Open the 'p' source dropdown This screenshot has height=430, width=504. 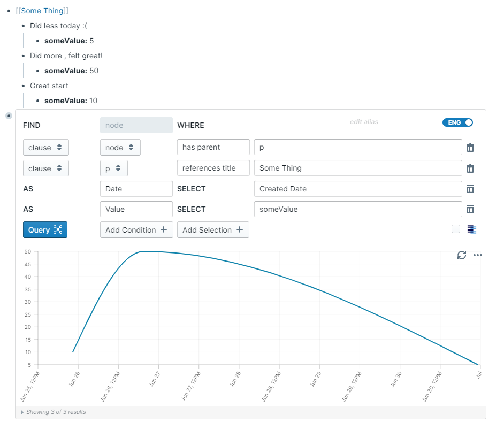point(113,168)
